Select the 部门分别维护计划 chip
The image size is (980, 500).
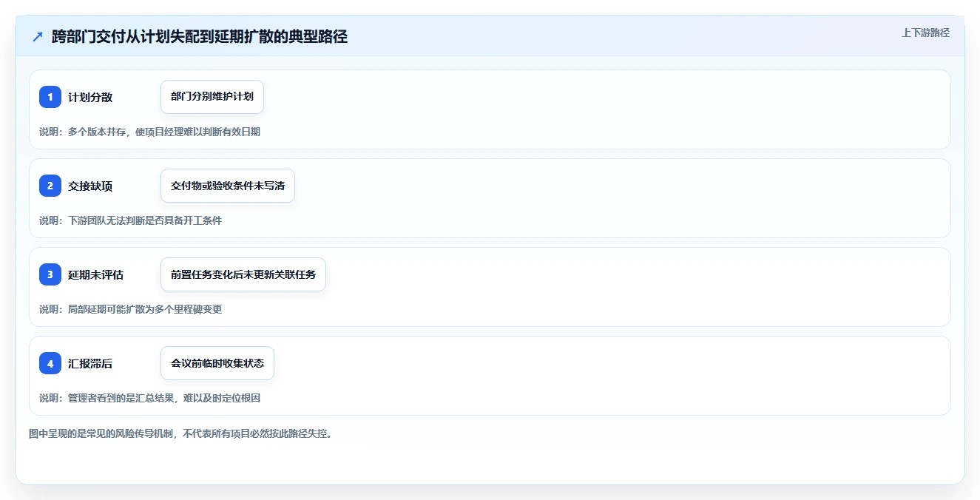coord(212,97)
